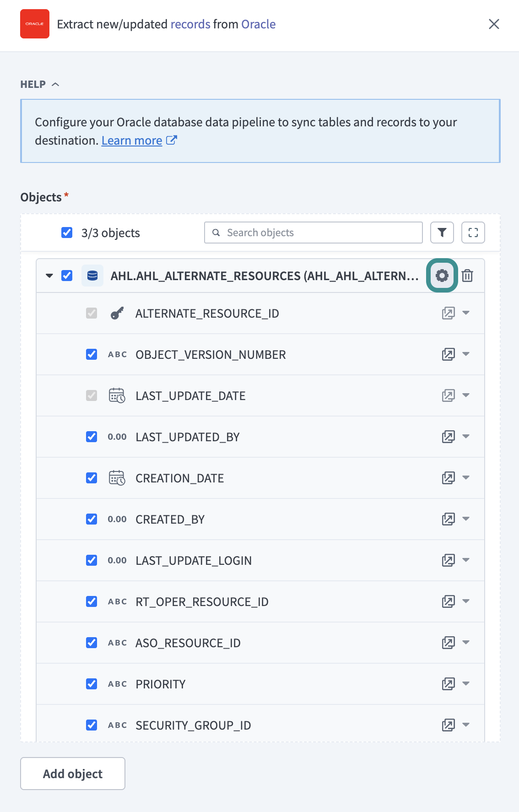Select the LAST_UPDATE_LOGIN field name
The image size is (519, 812).
(x=194, y=561)
